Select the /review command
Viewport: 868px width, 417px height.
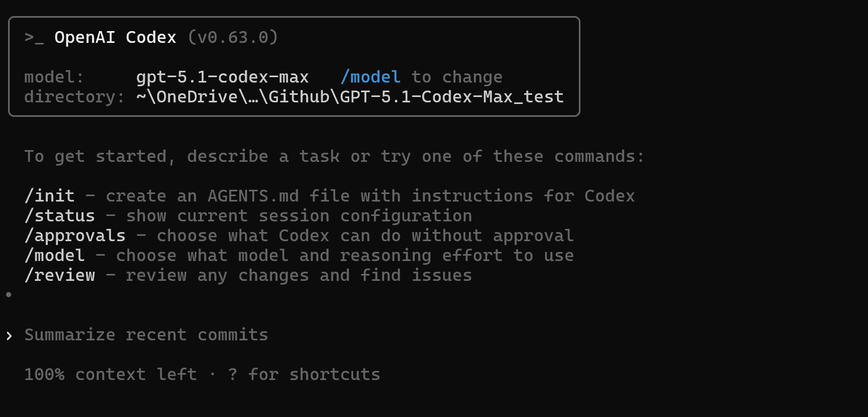pyautogui.click(x=60, y=275)
